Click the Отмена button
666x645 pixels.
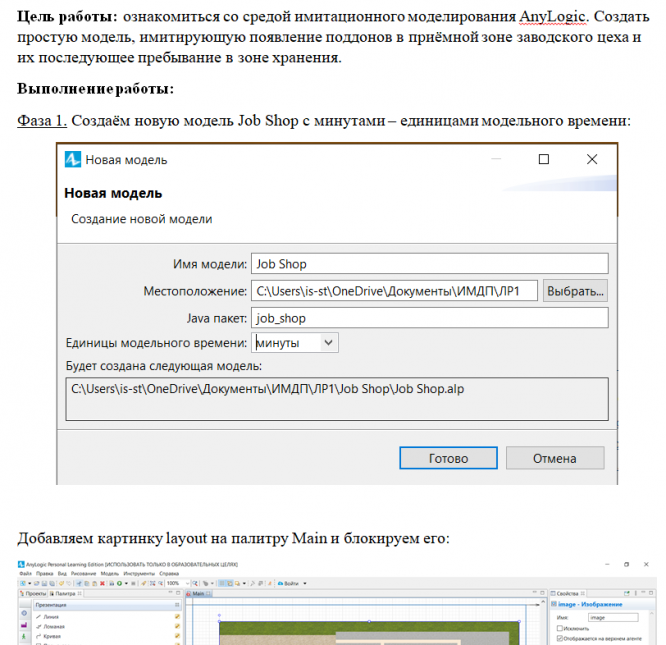click(x=555, y=458)
